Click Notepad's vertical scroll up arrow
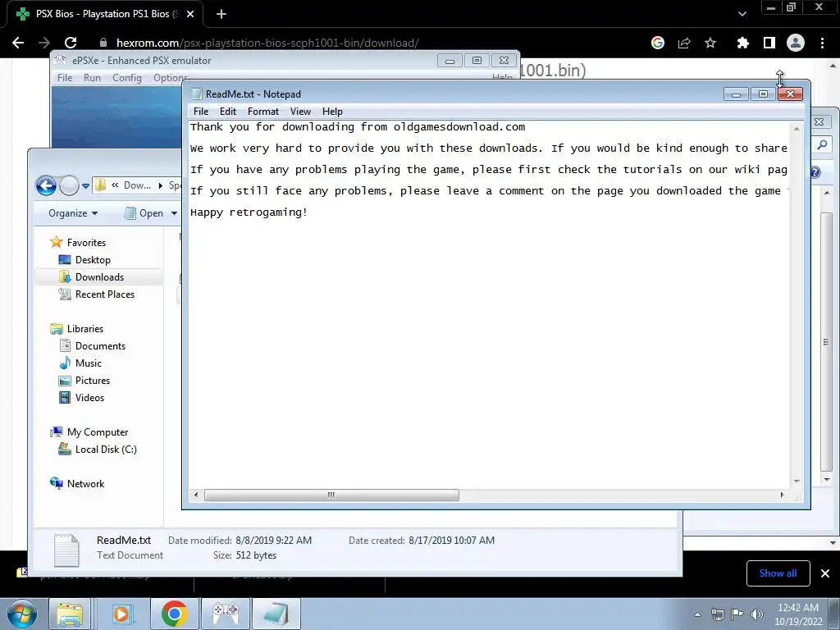Image resolution: width=840 pixels, height=630 pixels. (x=797, y=129)
